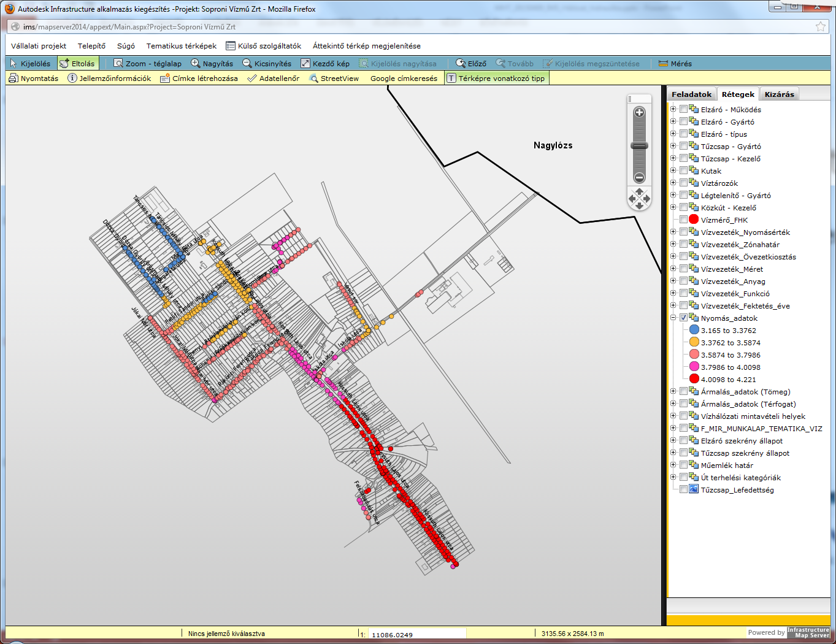
Task: Expand the Légtelenítő - Gyártó node
Action: tap(673, 195)
